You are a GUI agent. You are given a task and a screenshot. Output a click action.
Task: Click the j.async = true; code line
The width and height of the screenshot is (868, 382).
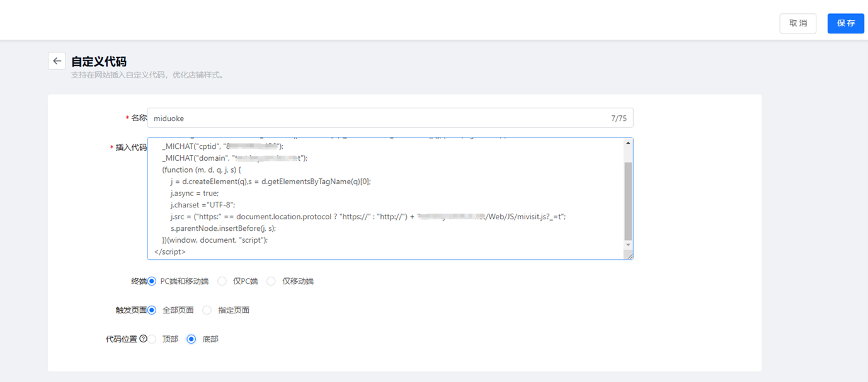[x=195, y=193]
